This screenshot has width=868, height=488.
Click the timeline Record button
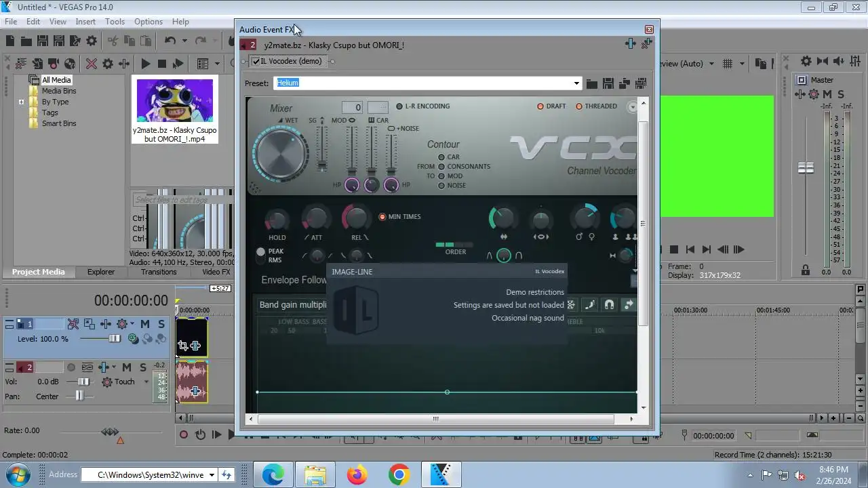click(x=183, y=435)
